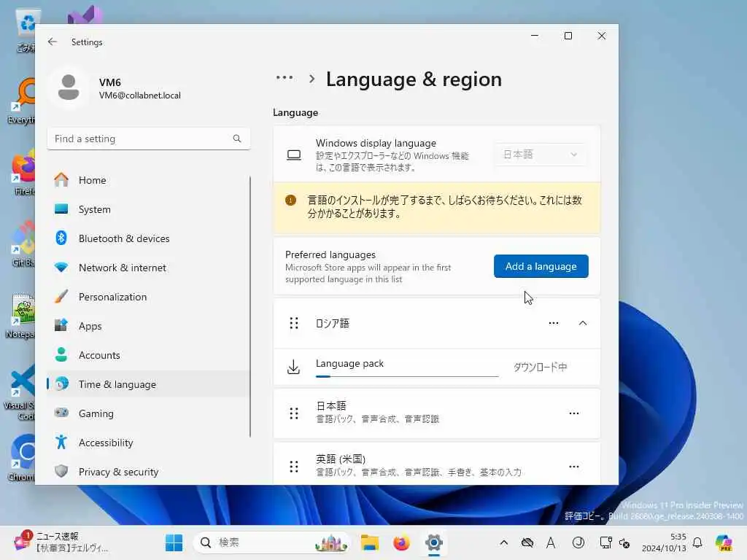Open File Explorer from the taskbar
747x560 pixels.
tap(370, 542)
